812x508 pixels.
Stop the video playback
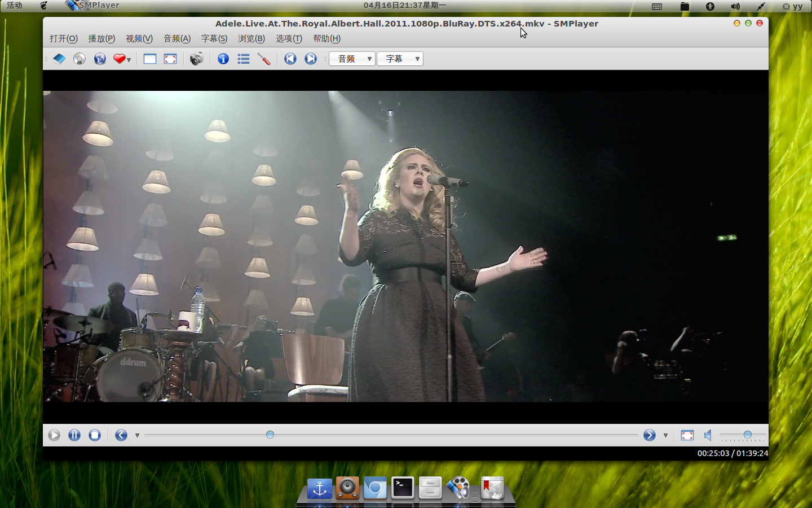tap(95, 435)
